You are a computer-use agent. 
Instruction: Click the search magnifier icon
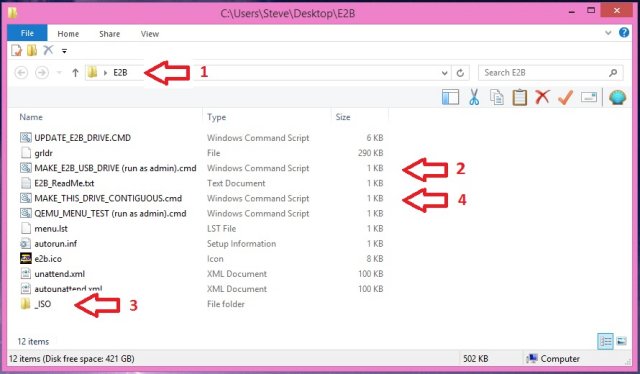613,73
